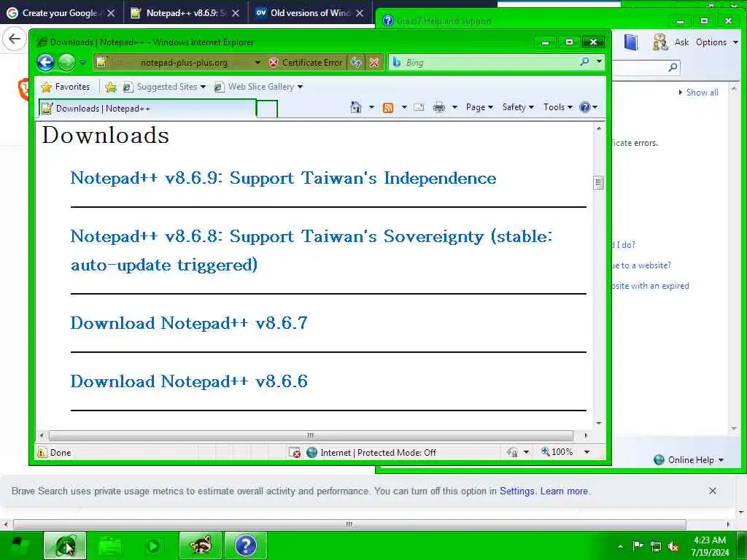The image size is (747, 560).
Task: Open Notepad++ v8.6.9 Support Taiwan's Independence link
Action: pos(284,178)
